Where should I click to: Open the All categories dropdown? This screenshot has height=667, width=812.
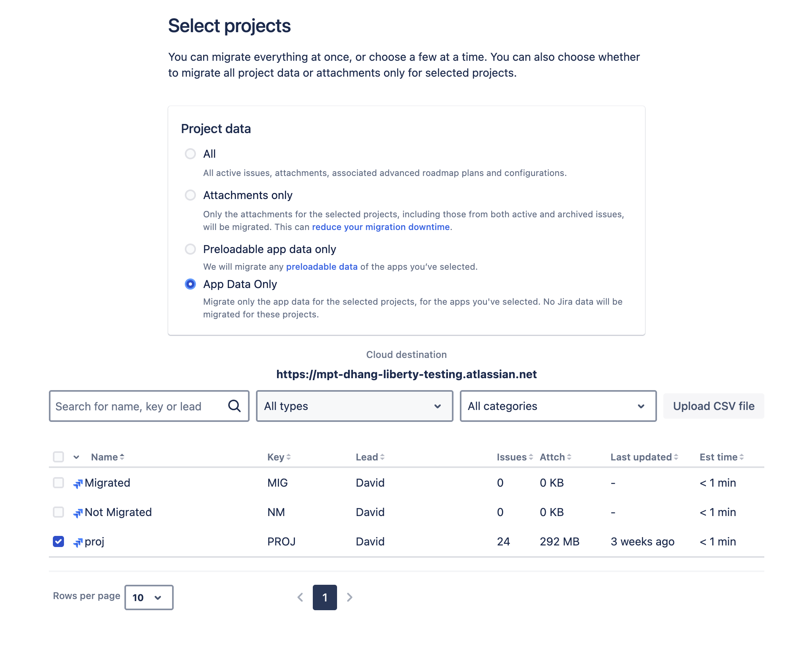(558, 406)
